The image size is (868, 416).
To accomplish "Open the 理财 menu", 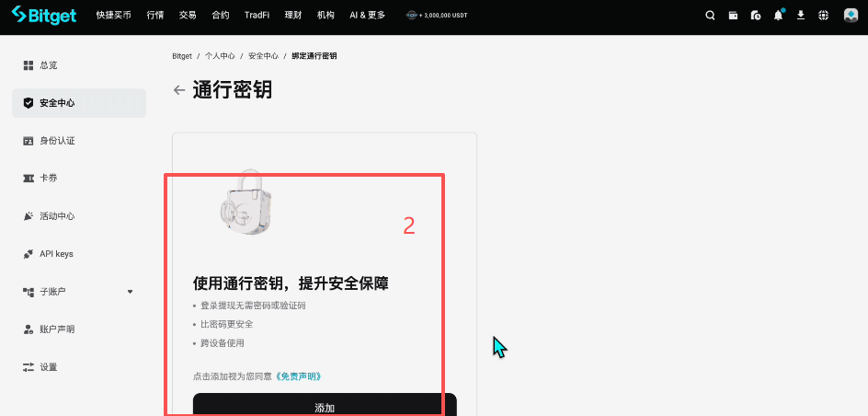I will click(x=292, y=16).
